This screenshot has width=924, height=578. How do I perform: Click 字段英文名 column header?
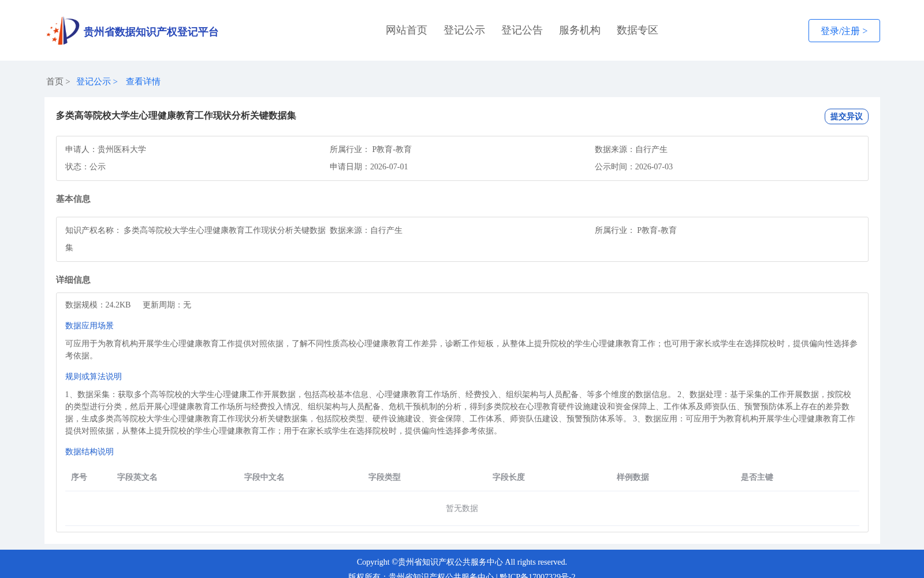(137, 477)
